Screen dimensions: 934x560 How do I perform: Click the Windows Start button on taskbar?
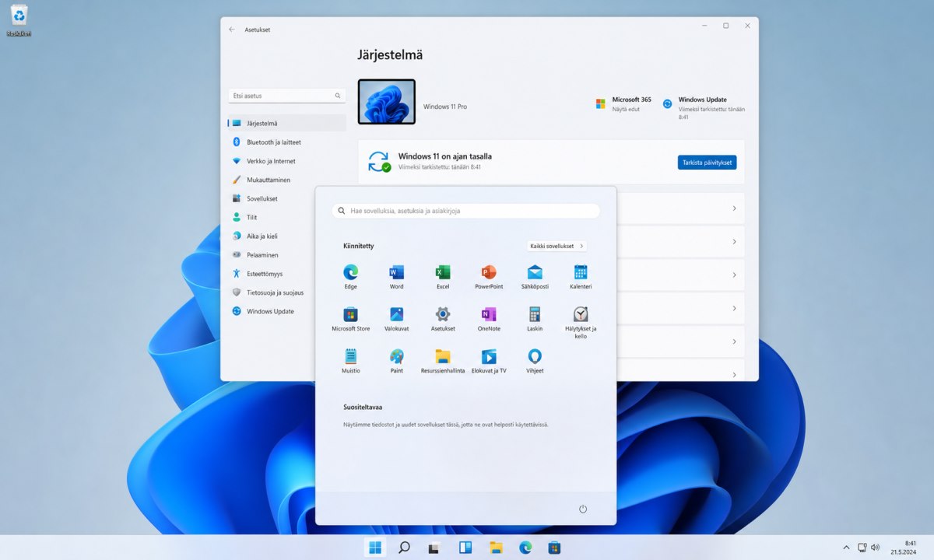[x=375, y=547]
